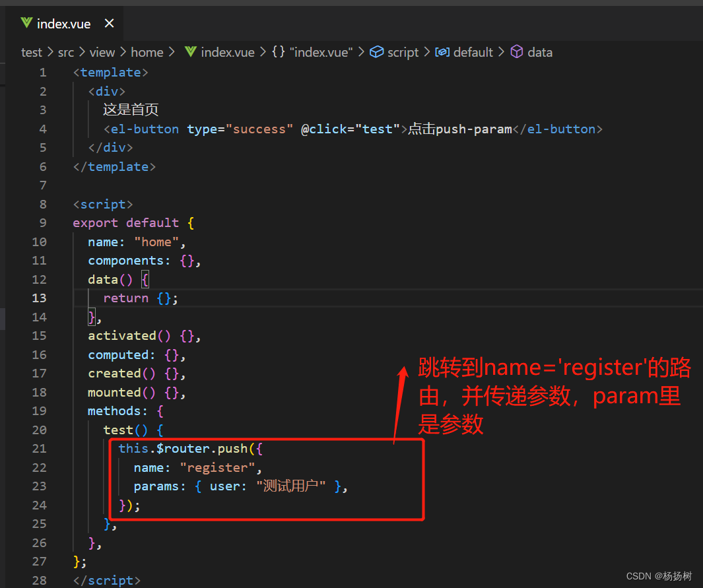Image resolution: width=703 pixels, height=588 pixels.
Task: Click the text 这是首页 on line 3
Action: pyautogui.click(x=131, y=110)
